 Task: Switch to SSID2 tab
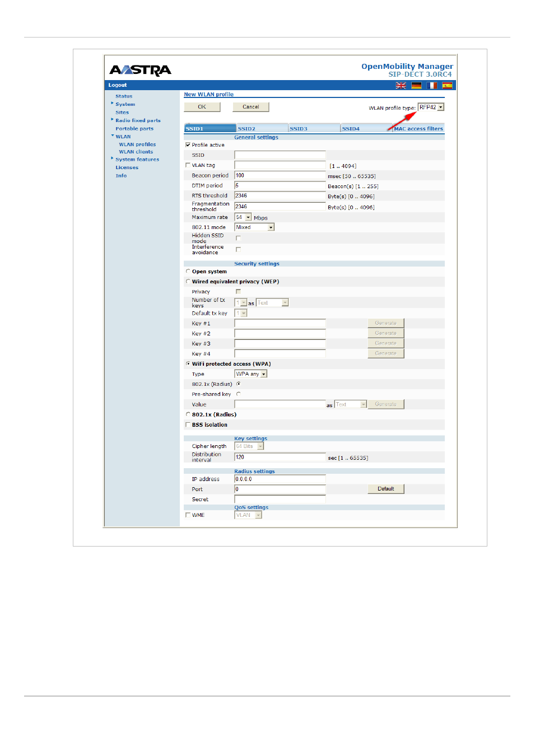tap(262, 128)
